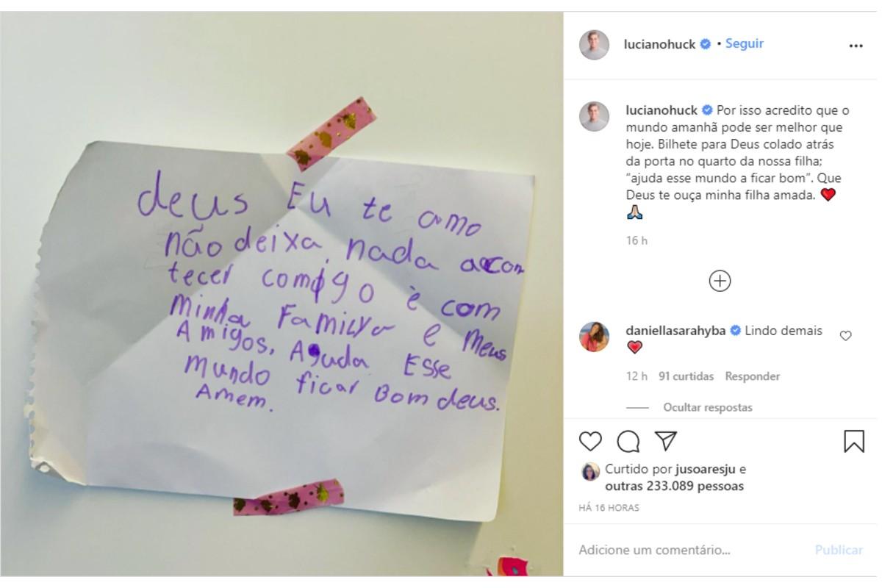Show outras 233.089 pessoas who liked

coord(674,487)
